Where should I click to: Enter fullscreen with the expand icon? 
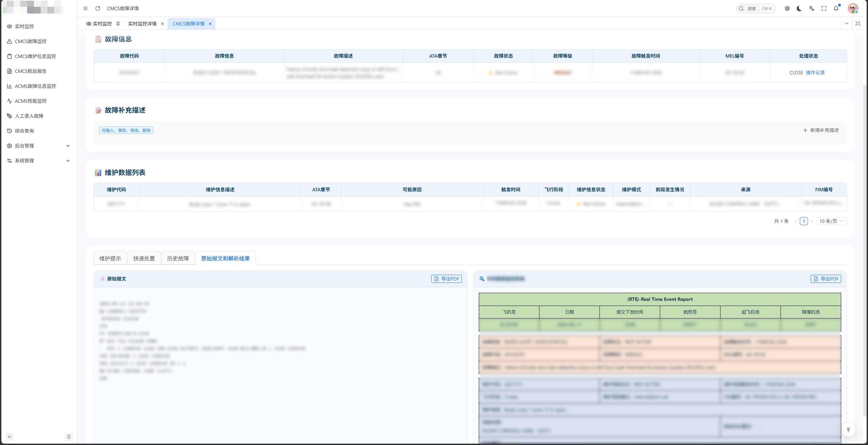(824, 8)
